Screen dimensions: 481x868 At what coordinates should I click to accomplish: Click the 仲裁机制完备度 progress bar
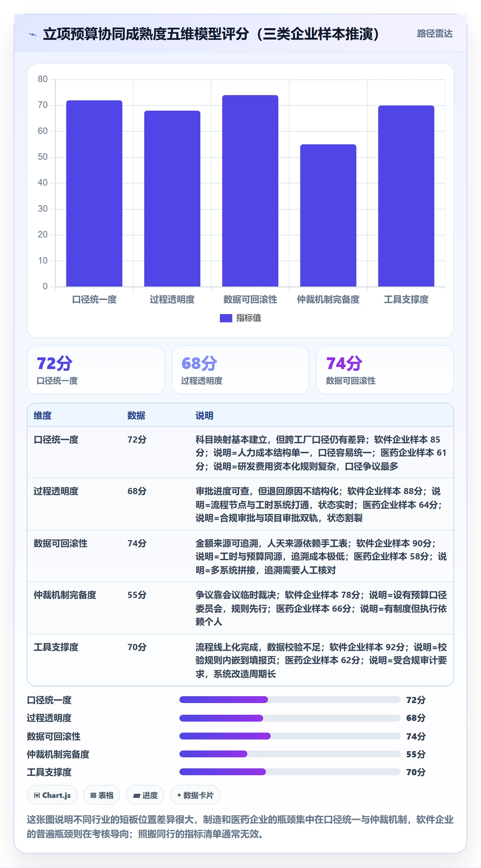pos(290,754)
